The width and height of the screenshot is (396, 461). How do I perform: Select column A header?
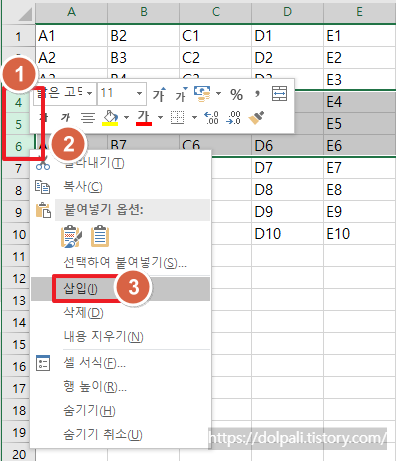[71, 12]
